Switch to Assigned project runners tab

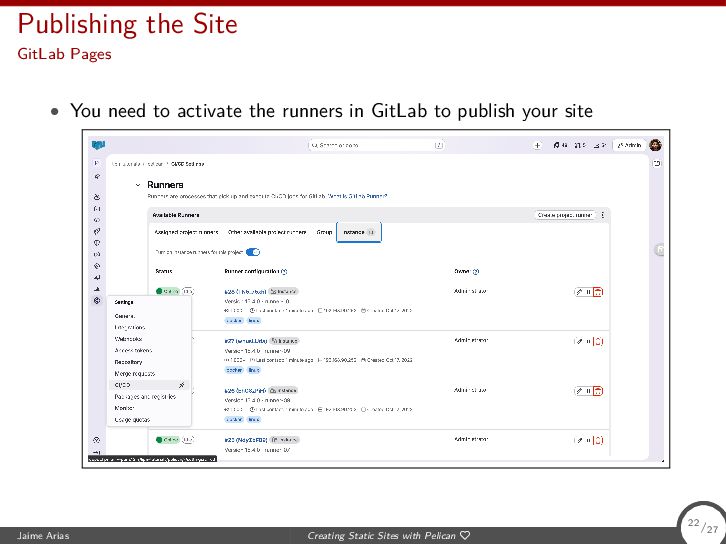(186, 232)
